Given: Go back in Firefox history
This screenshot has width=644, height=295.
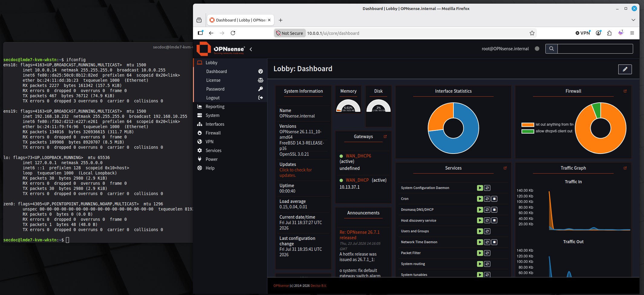Looking at the screenshot, I should tap(211, 33).
